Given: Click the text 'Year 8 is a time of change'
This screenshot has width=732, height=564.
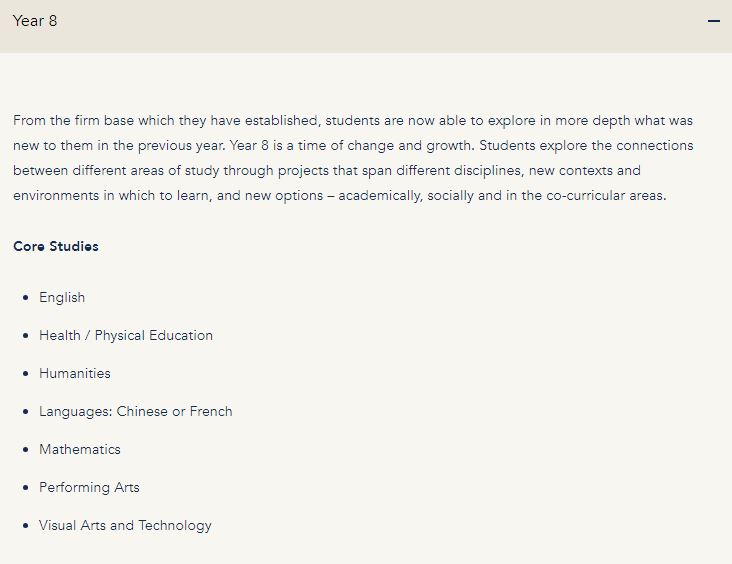Looking at the screenshot, I should tap(312, 145).
